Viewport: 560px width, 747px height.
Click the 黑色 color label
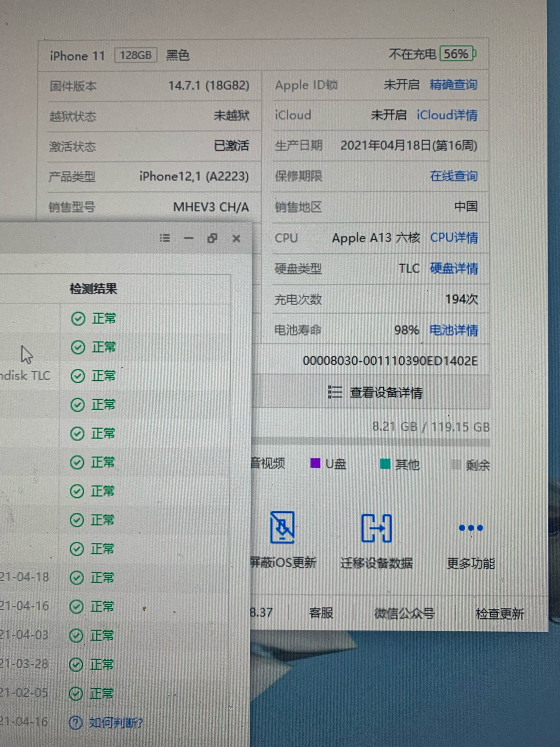click(178, 55)
